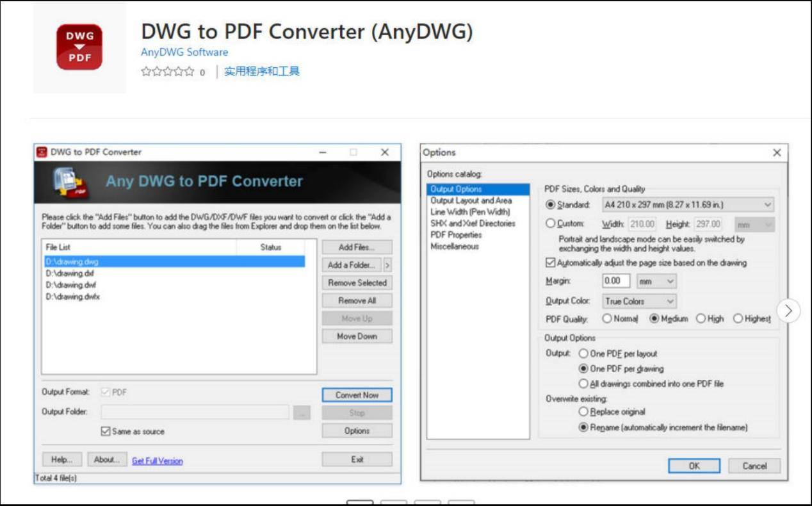Select One PDF per drawing option
Viewport: 812px width, 506px height.
tap(583, 369)
